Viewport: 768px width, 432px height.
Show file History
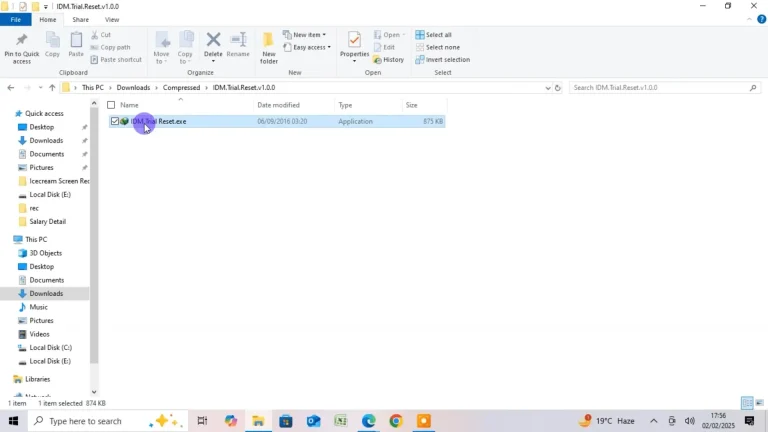(389, 59)
